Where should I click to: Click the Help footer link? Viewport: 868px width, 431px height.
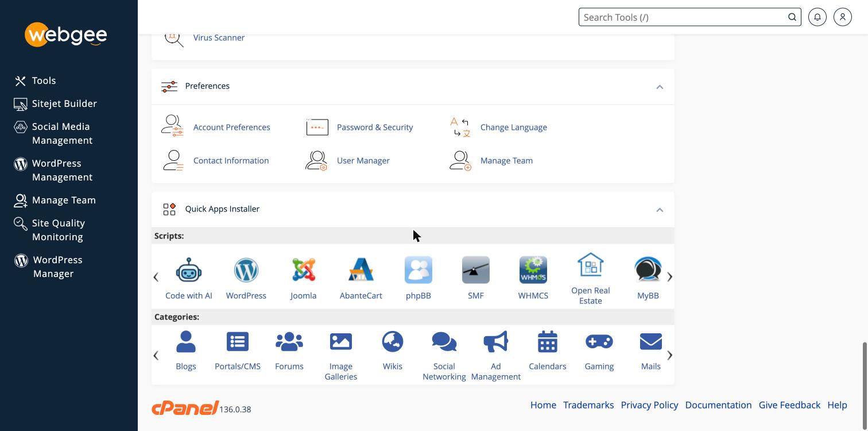[x=837, y=405]
